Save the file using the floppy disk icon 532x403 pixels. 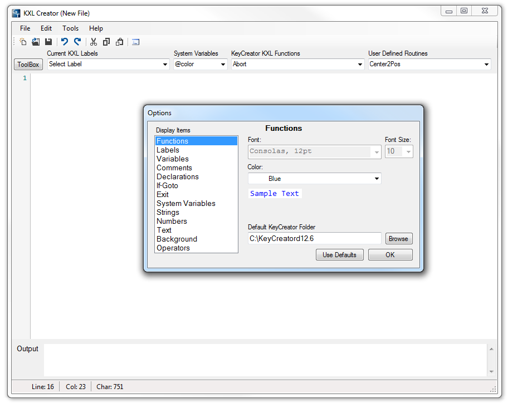point(48,42)
